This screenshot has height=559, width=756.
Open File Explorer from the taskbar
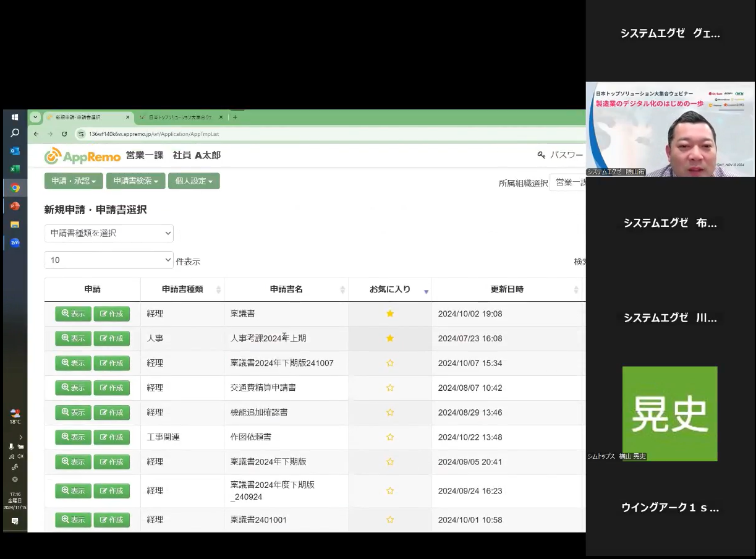pyautogui.click(x=15, y=224)
